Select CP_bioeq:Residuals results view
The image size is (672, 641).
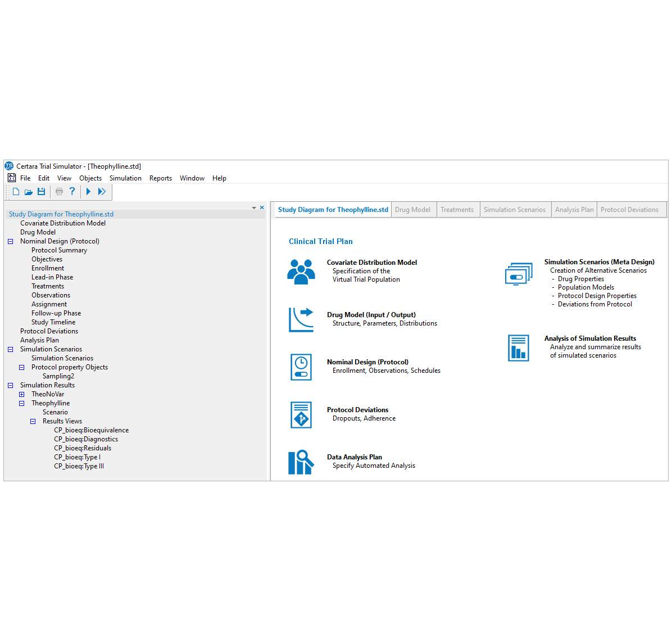point(82,449)
